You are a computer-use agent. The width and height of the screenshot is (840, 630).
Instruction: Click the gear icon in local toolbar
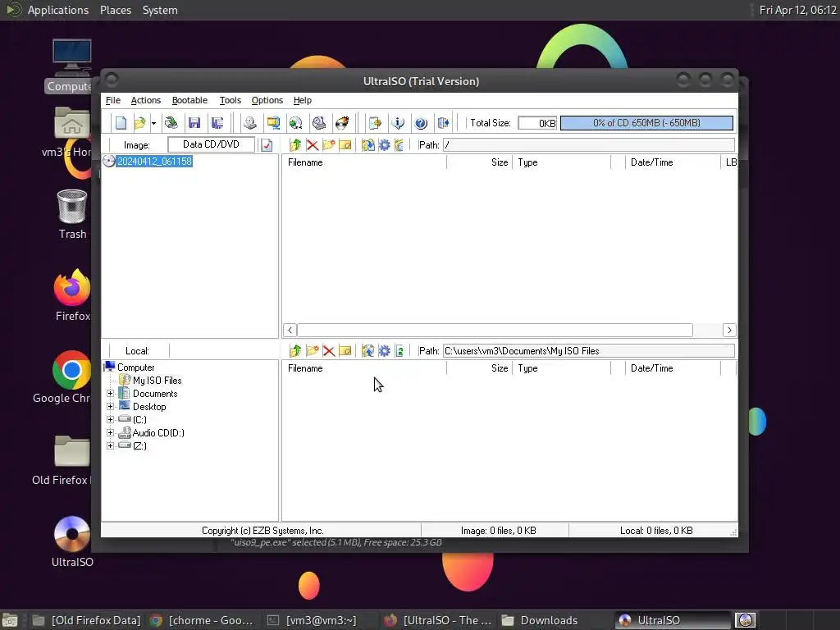coord(385,351)
